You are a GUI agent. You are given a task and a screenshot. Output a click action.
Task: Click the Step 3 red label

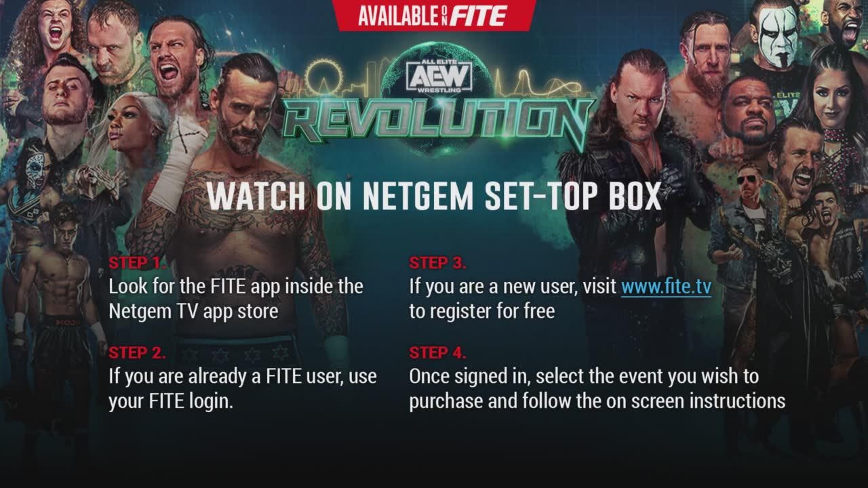click(437, 263)
